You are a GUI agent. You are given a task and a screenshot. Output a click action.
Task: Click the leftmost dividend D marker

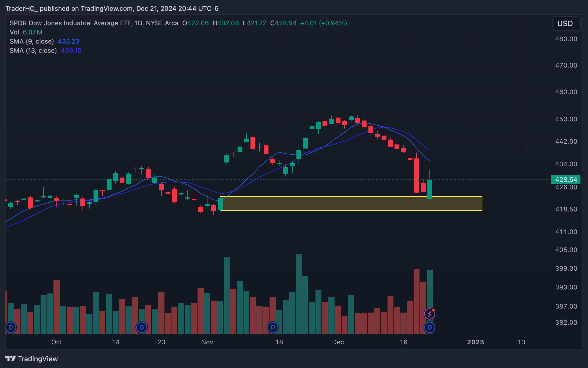coord(11,327)
